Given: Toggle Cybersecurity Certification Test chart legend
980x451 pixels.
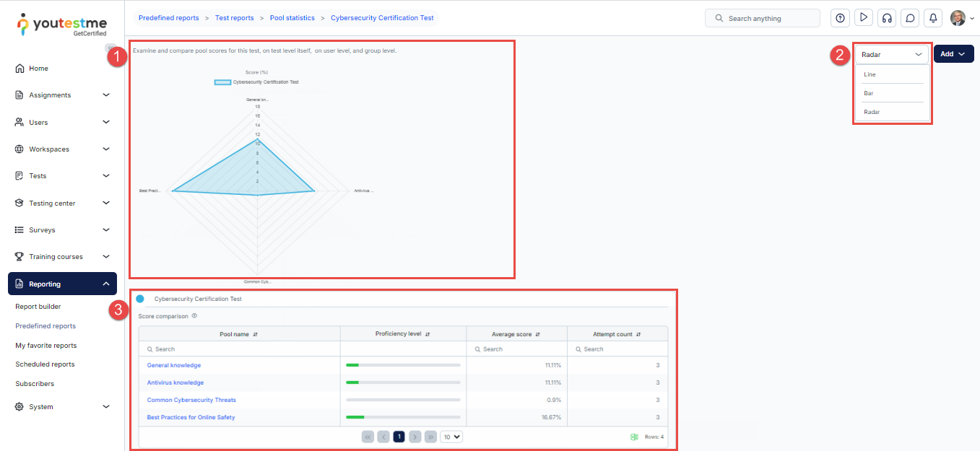Looking at the screenshot, I should click(257, 82).
